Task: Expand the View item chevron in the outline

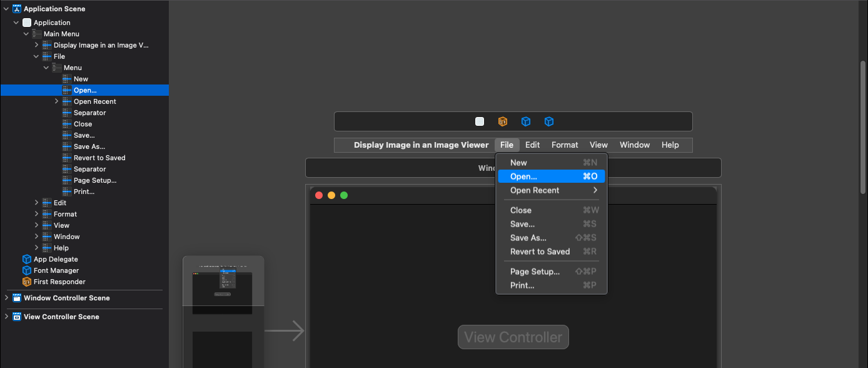Action: coord(36,225)
